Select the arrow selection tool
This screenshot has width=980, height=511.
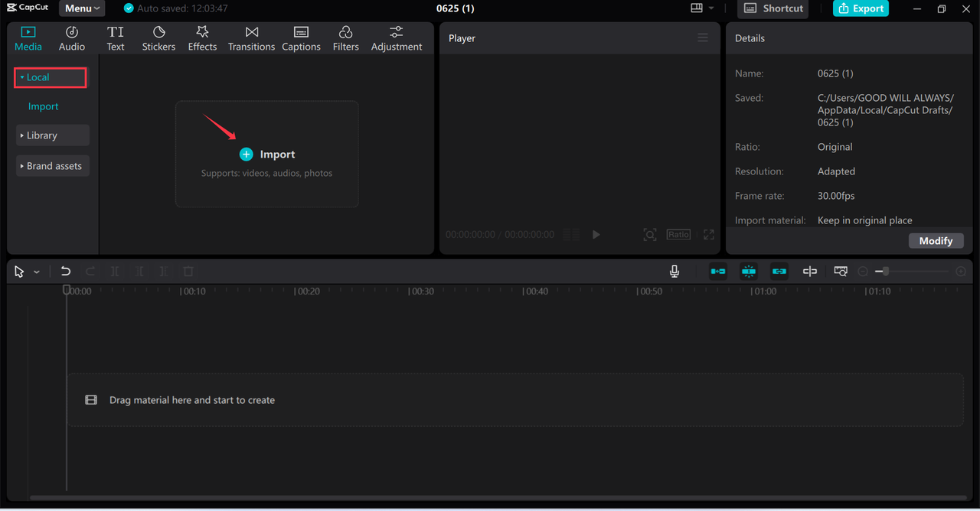18,271
